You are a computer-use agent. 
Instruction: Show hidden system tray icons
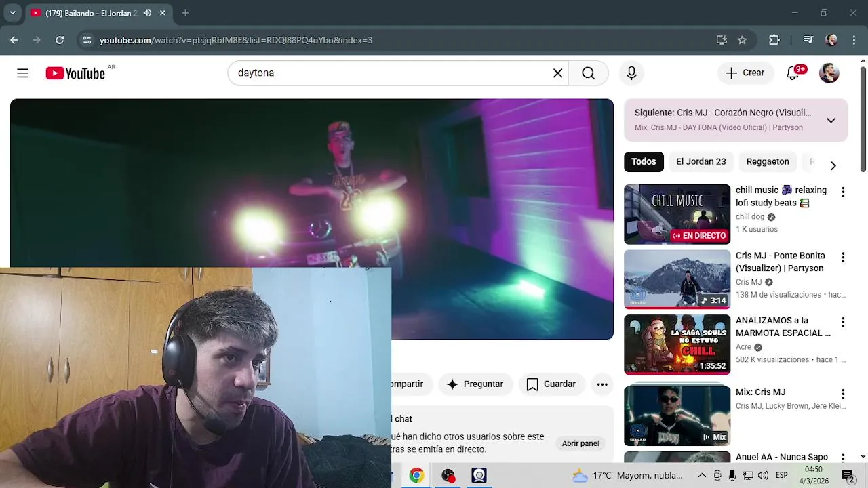point(702,476)
